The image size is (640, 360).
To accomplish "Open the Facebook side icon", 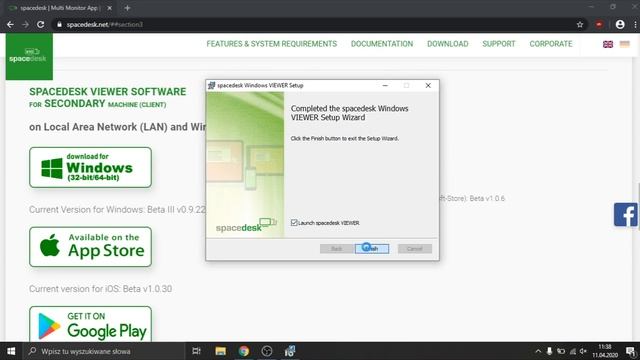I will (x=626, y=214).
